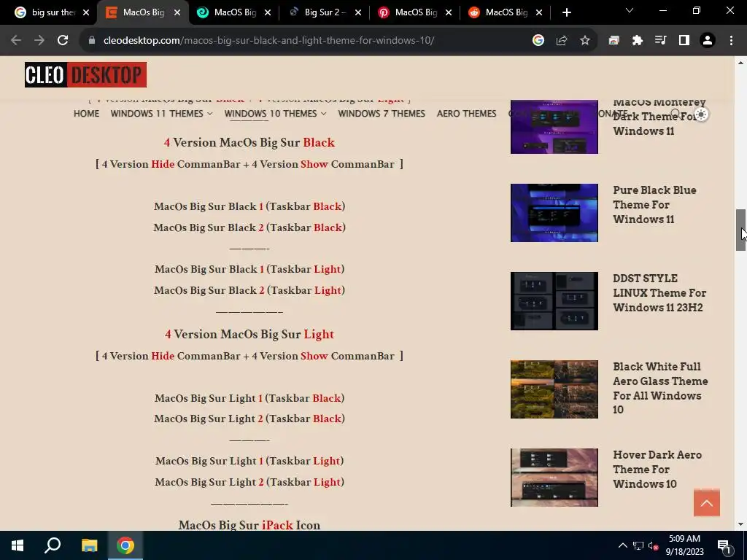Open the media control playlist icon

pos(661,41)
